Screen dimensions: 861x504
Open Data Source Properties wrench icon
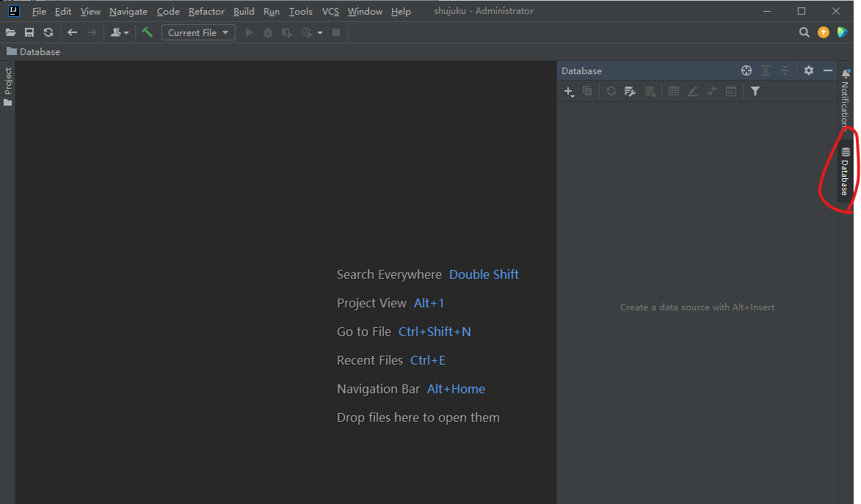click(x=631, y=91)
